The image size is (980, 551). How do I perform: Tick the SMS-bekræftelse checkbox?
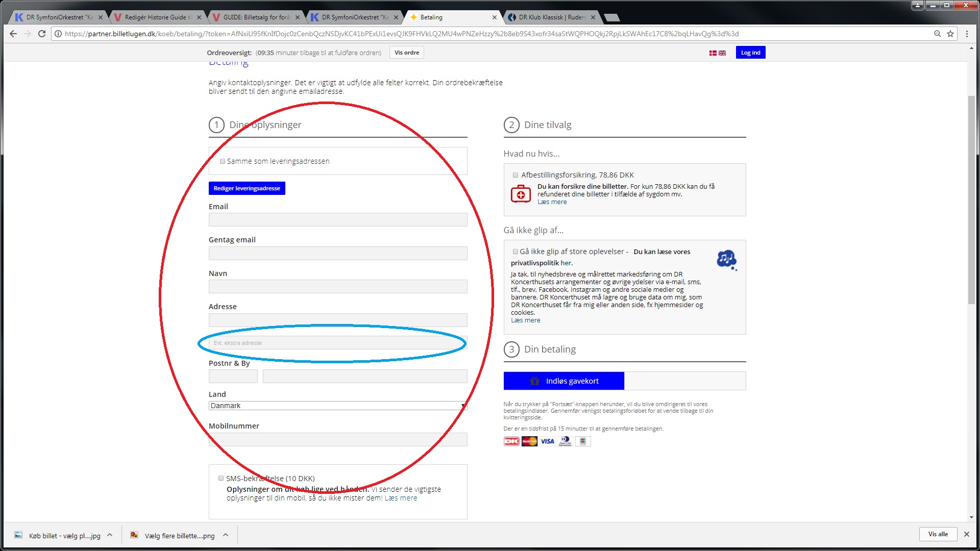(221, 479)
